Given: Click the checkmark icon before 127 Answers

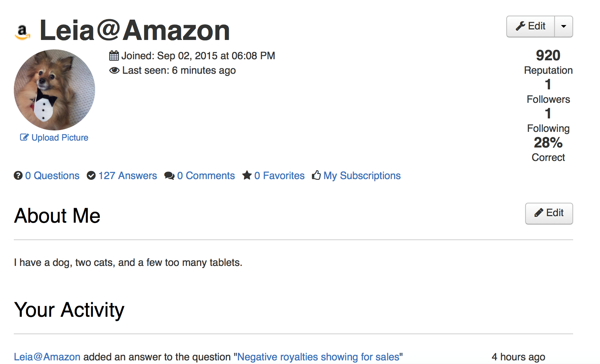Looking at the screenshot, I should [x=91, y=175].
